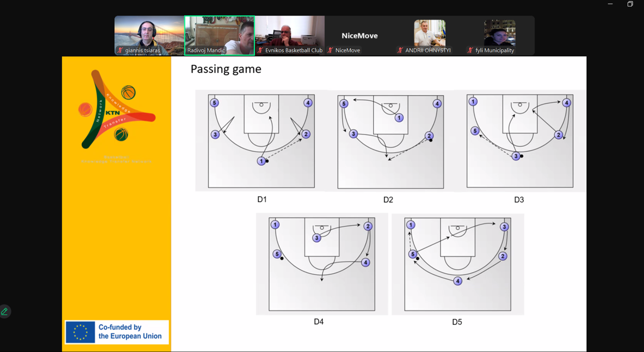Screen dimensions: 644x352
Task: Click the "Passing game" slide title
Action: [x=226, y=69]
